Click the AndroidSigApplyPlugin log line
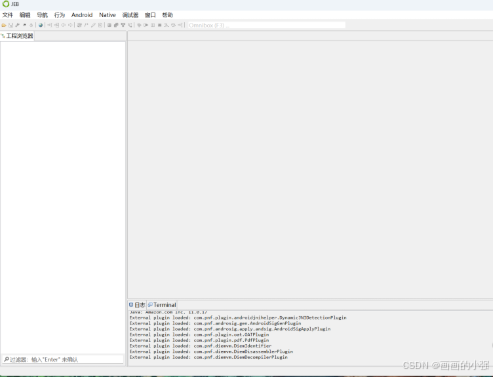This screenshot has width=493, height=377. [230, 329]
